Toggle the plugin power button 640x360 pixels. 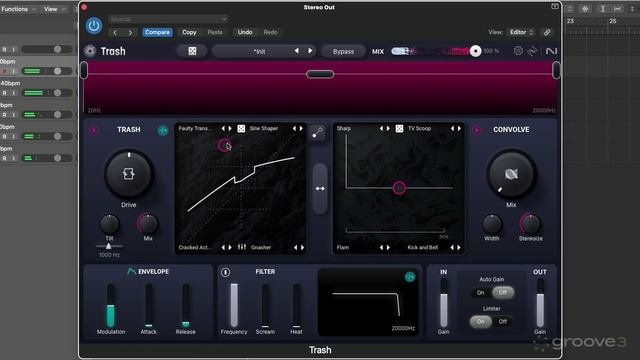point(94,26)
